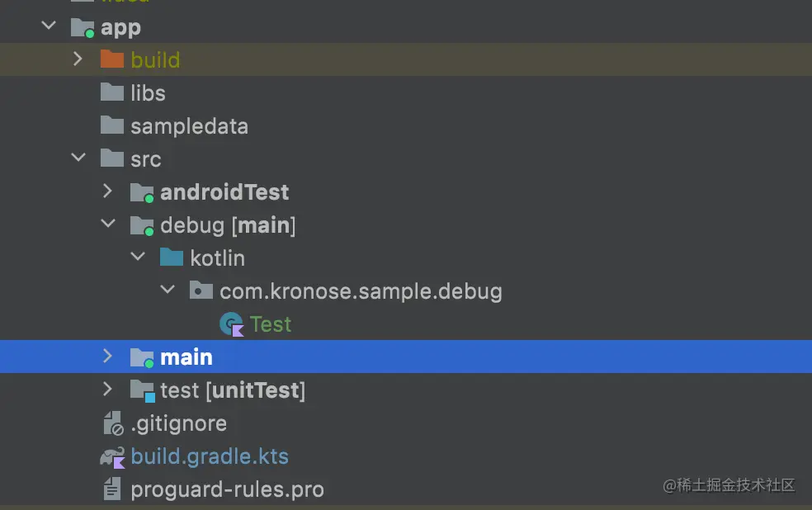Click the blue kotlin source folder icon
Image resolution: width=812 pixels, height=510 pixels.
point(172,257)
